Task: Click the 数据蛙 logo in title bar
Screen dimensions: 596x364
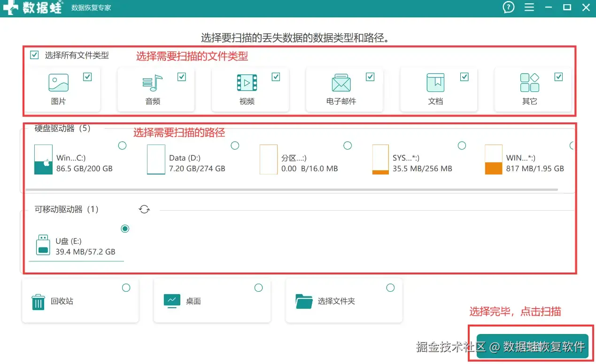Action: pyautogui.click(x=33, y=8)
